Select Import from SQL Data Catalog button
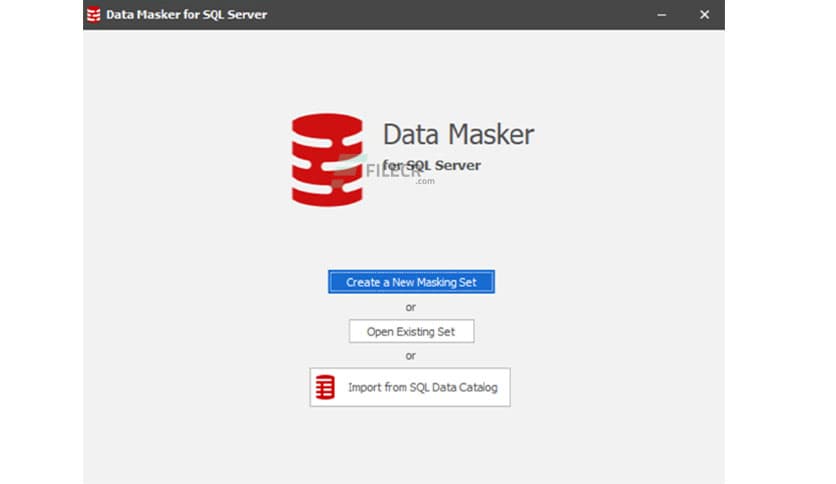Screen dimensions: 836x484 tap(409, 387)
